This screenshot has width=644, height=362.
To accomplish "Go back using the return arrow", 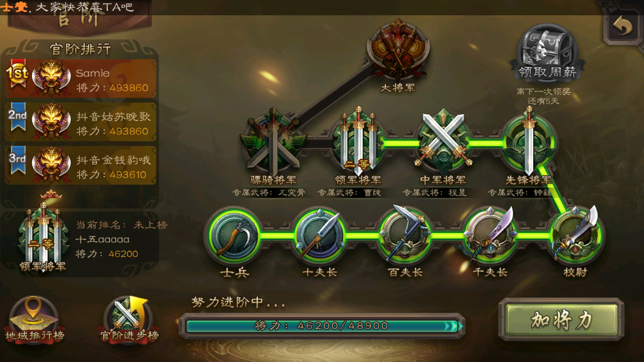I will 622,27.
